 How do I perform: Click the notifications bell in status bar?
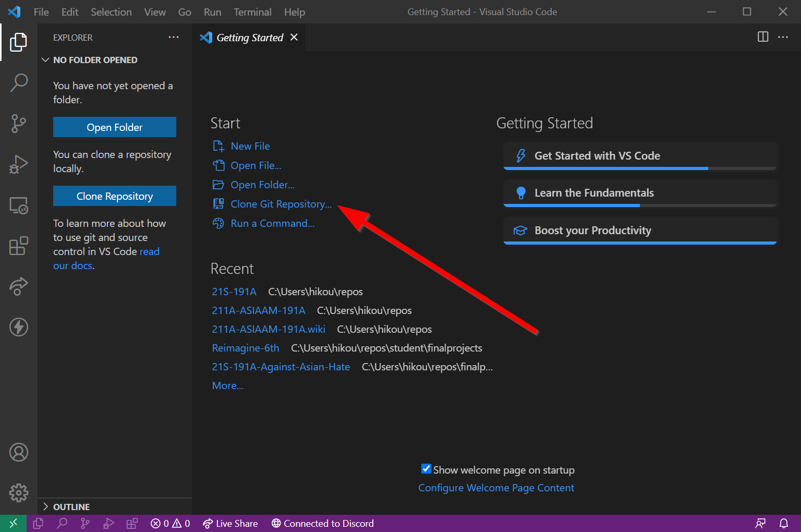click(783, 523)
